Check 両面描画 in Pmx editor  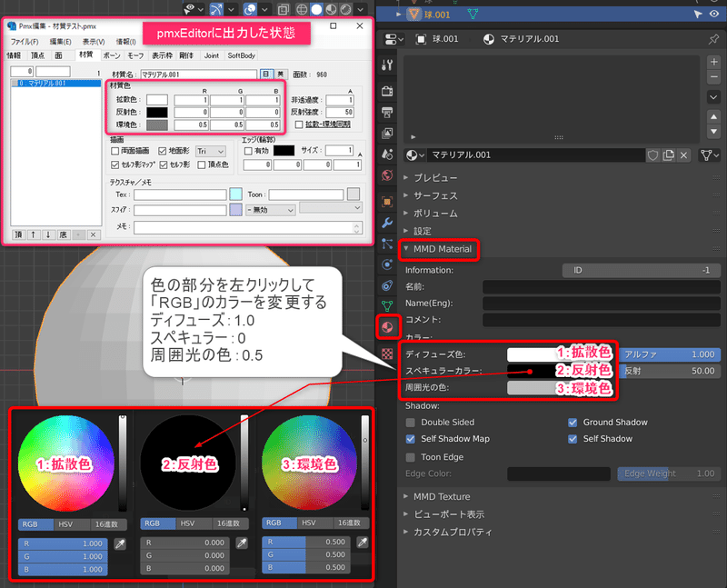click(115, 151)
